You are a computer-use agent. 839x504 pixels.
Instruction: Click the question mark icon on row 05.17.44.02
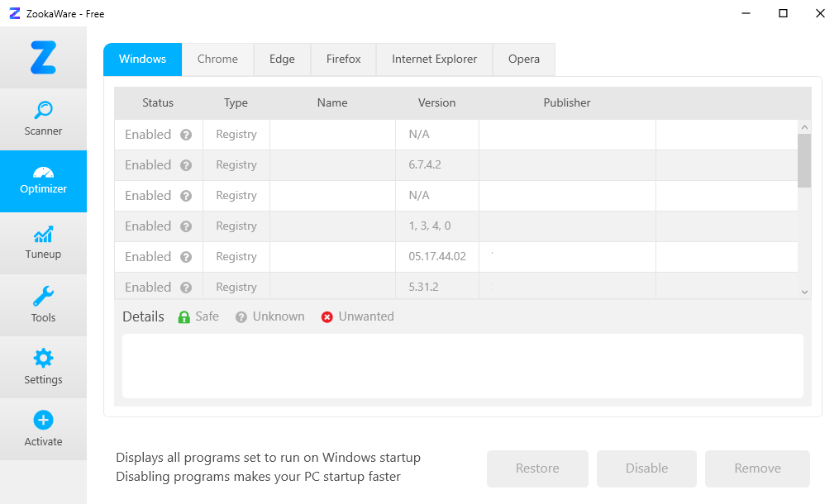coord(186,257)
